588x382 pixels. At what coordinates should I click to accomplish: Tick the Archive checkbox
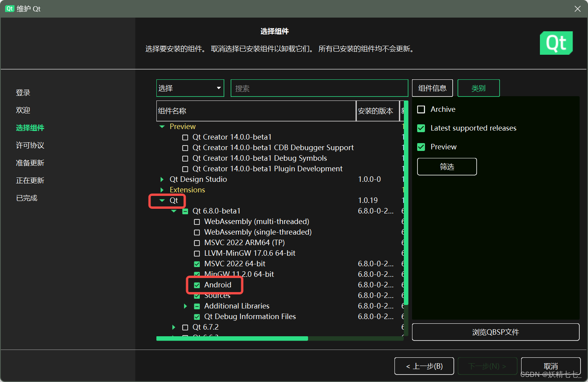[421, 109]
